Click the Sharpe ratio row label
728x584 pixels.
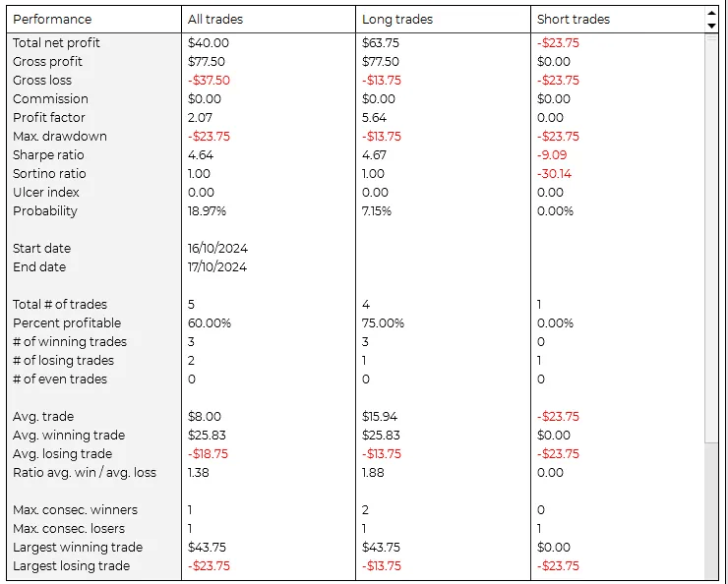[x=48, y=154]
